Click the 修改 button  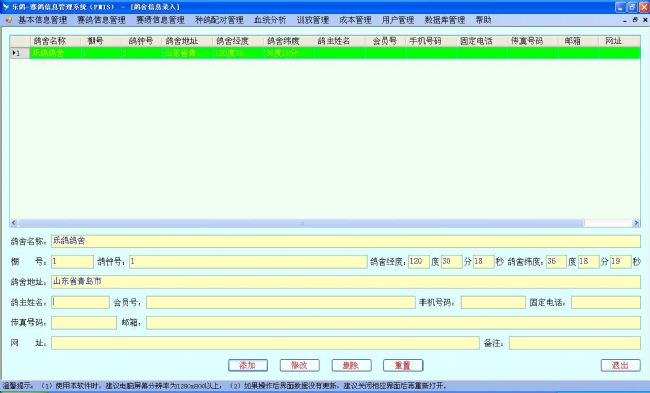pyautogui.click(x=300, y=365)
